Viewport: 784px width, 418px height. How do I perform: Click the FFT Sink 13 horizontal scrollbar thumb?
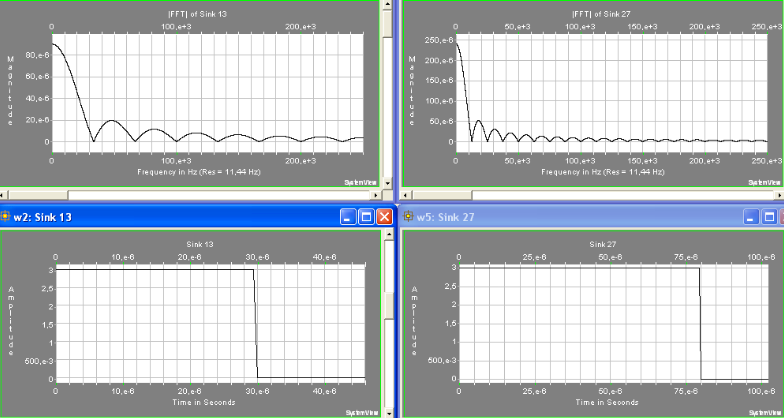38,194
